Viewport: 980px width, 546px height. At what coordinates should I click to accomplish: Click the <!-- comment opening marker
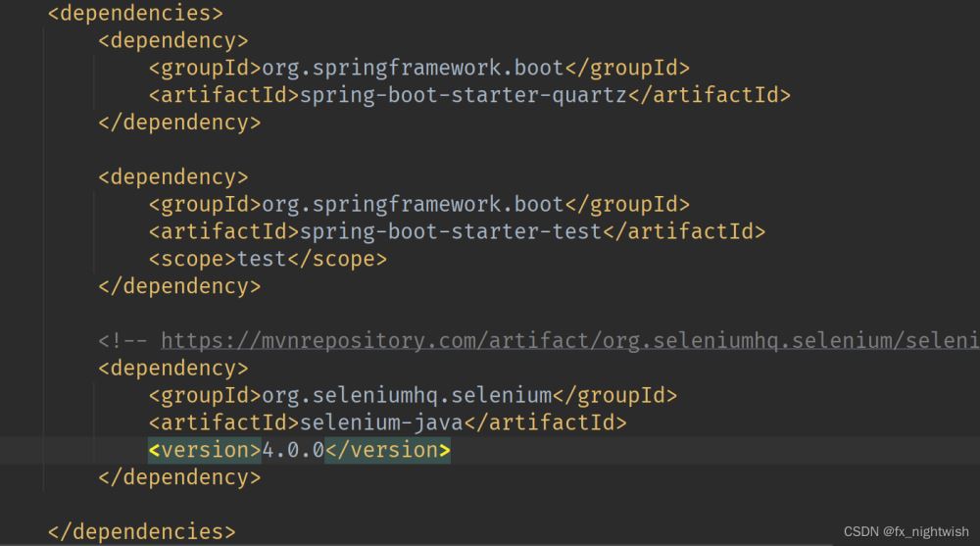tap(122, 341)
